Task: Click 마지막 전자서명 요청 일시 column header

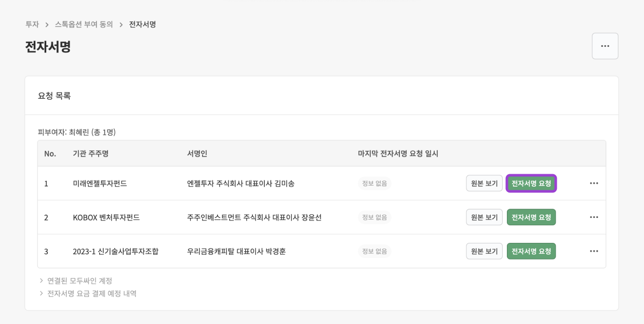Action: click(x=398, y=153)
